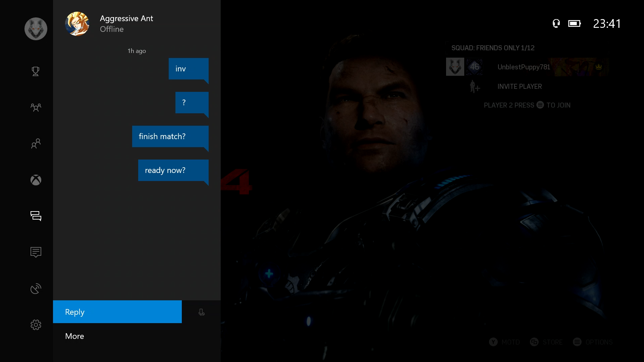The width and height of the screenshot is (644, 362).
Task: Click the STORE button in the game footer
Action: coord(552,342)
